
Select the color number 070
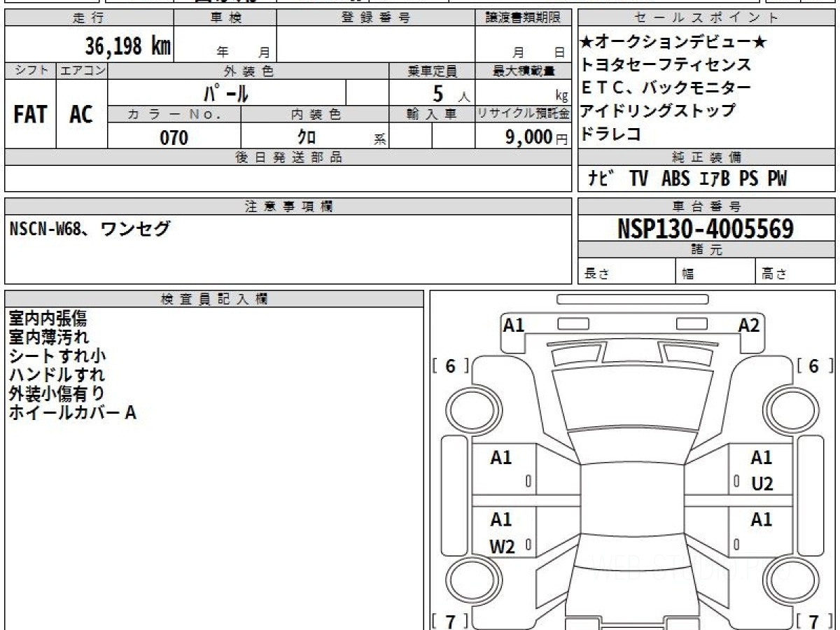[x=174, y=137]
